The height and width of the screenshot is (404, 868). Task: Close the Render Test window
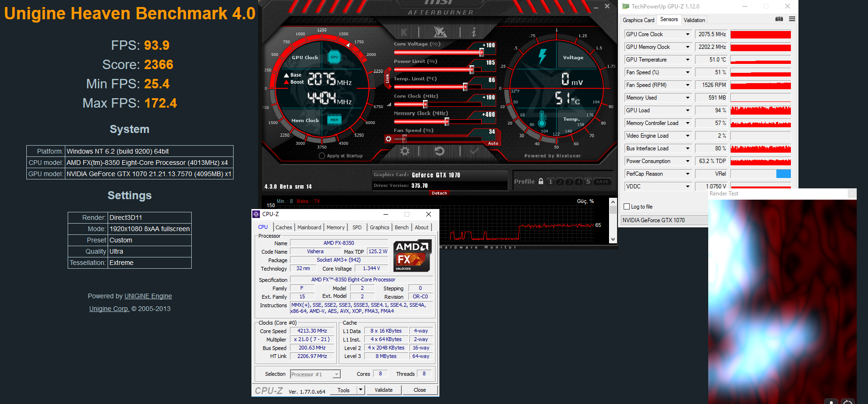click(x=852, y=194)
